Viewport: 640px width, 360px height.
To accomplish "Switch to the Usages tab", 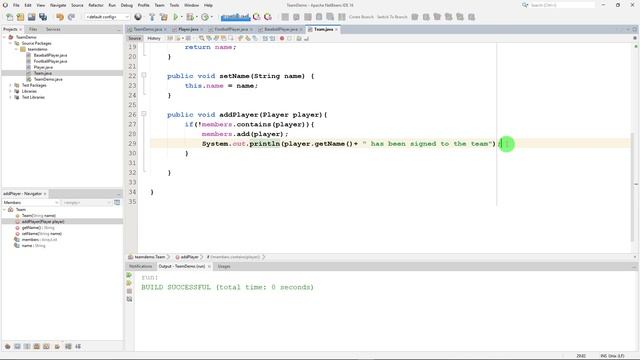I will pyautogui.click(x=224, y=267).
